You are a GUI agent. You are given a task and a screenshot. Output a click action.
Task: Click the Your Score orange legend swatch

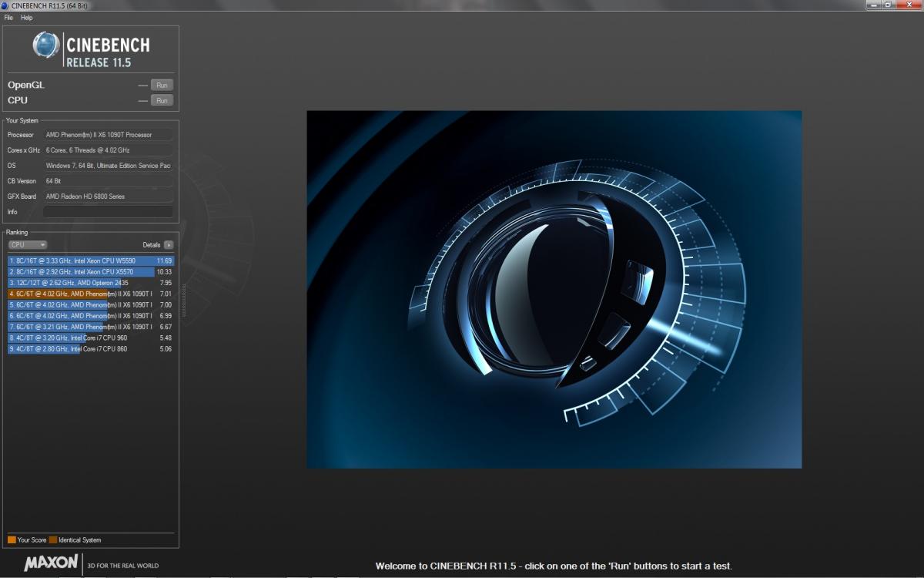coord(12,539)
